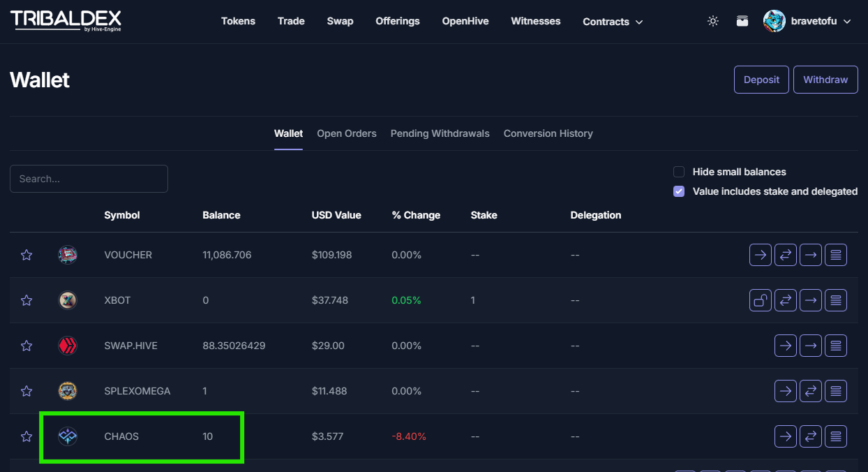The image size is (868, 472).
Task: Click the VOUCHER token logo
Action: pyautogui.click(x=68, y=255)
